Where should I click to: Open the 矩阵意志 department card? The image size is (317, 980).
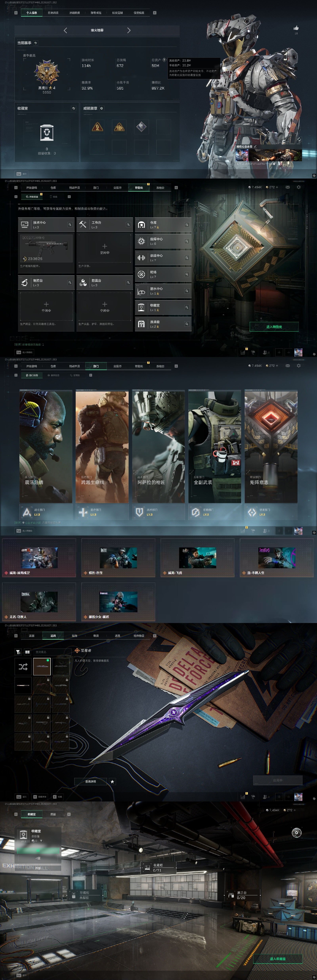(x=271, y=446)
